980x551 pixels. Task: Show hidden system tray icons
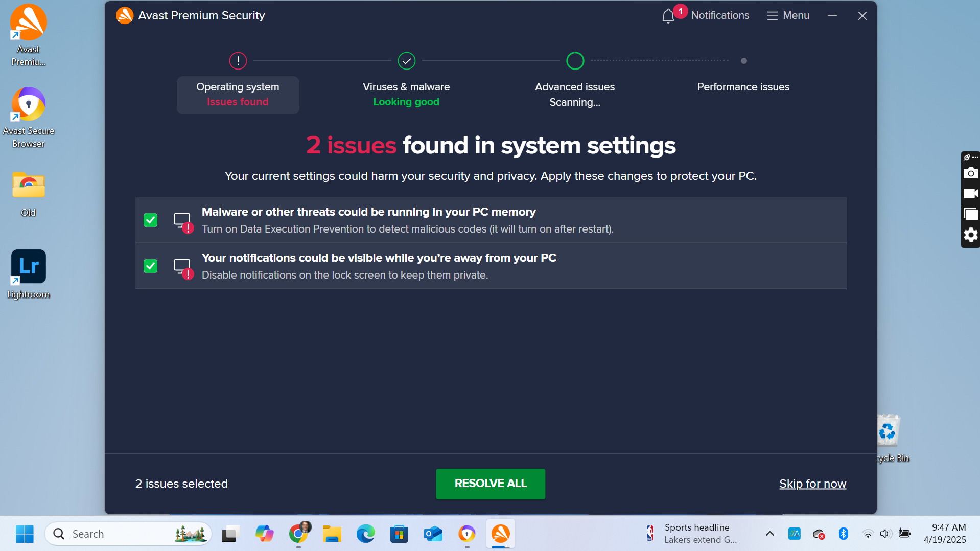pos(769,534)
